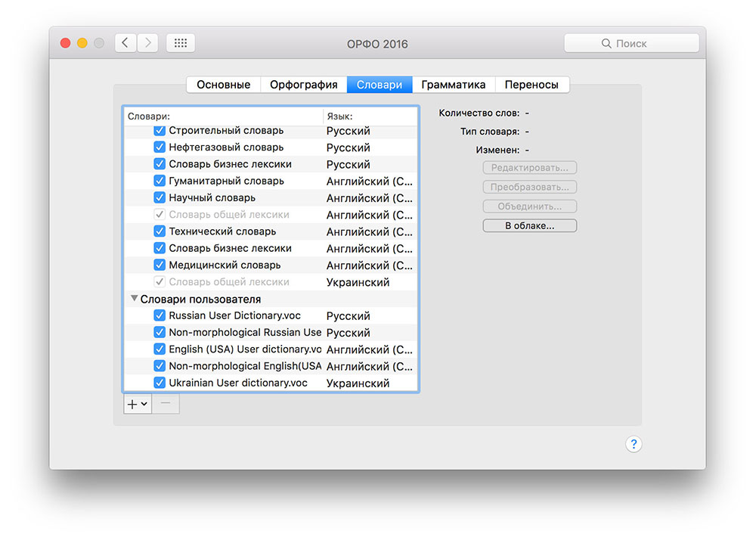Select the Научный словарь row text
This screenshot has height=537, width=756.
click(212, 198)
